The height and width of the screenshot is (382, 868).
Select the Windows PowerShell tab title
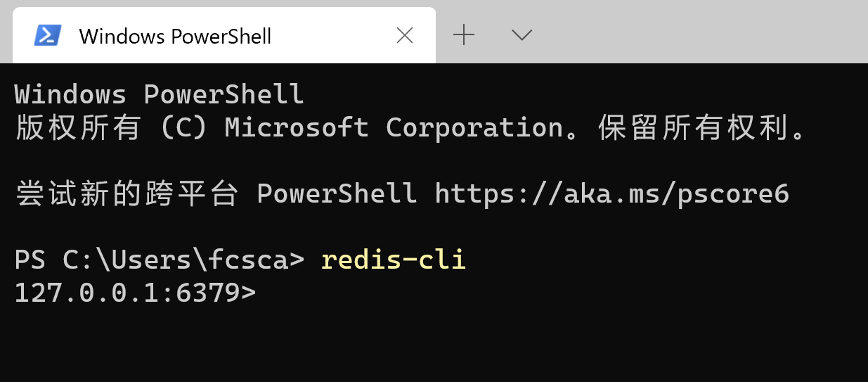coord(175,37)
